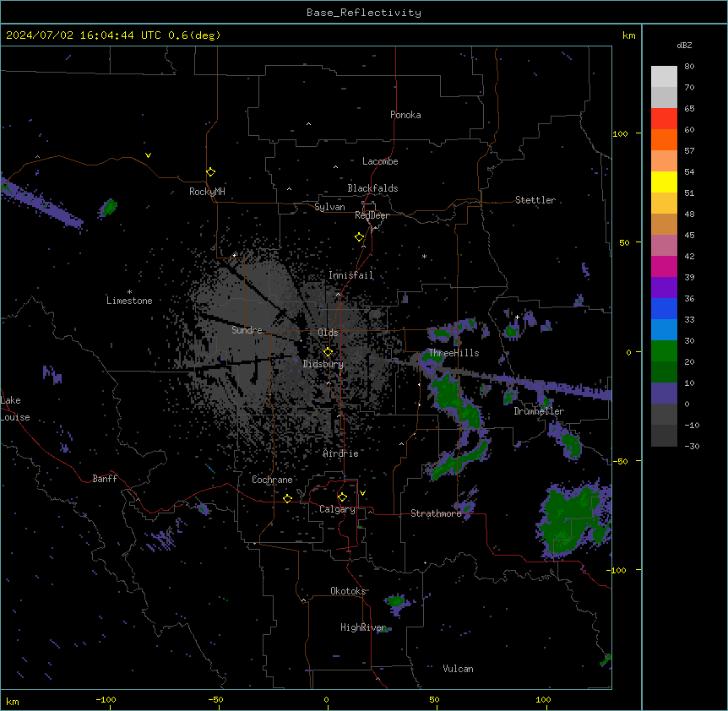The image size is (728, 711).
Task: Click the yellow diamond marker above Calgary label
Action: [342, 497]
